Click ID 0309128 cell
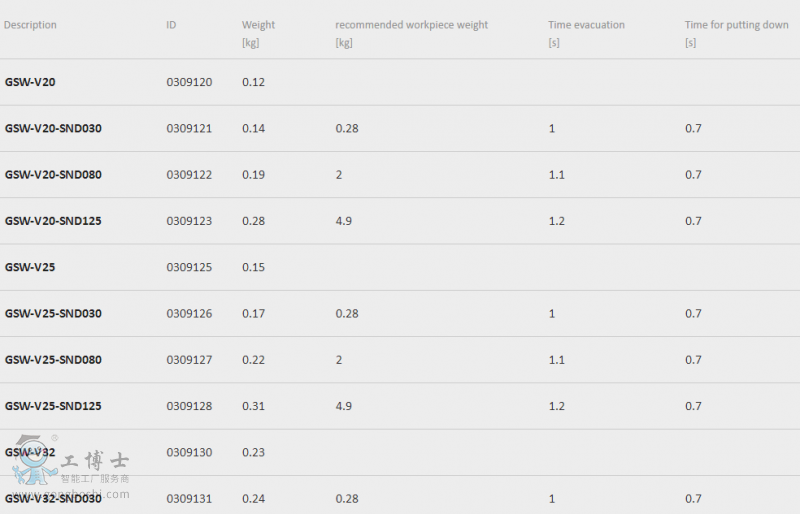 tap(189, 406)
